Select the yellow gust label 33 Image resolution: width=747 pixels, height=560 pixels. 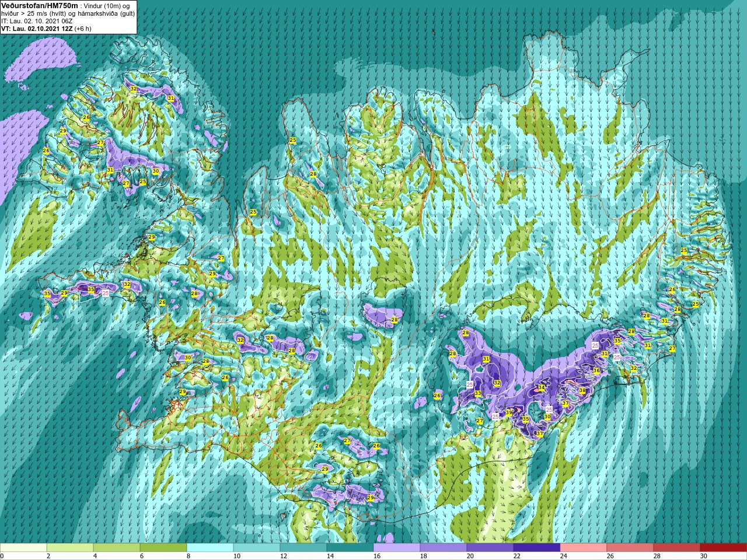tap(477, 394)
